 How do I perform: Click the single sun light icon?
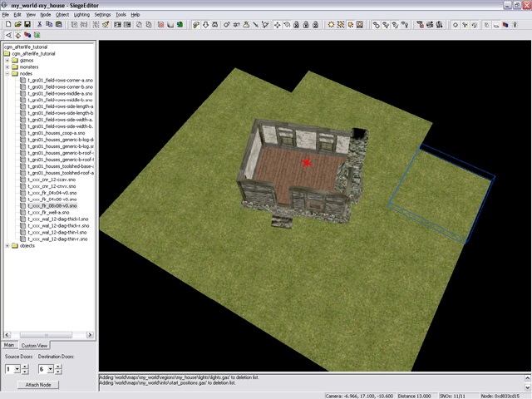click(331, 25)
